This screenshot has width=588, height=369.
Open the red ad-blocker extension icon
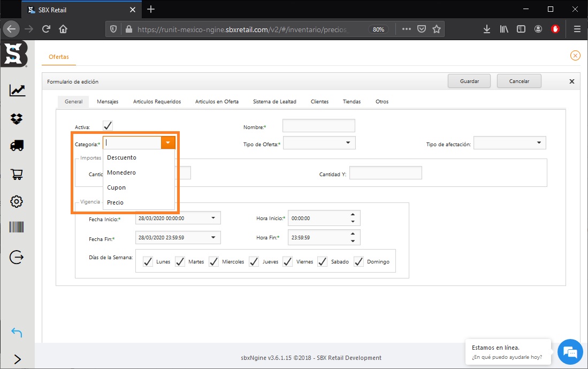pos(555,29)
